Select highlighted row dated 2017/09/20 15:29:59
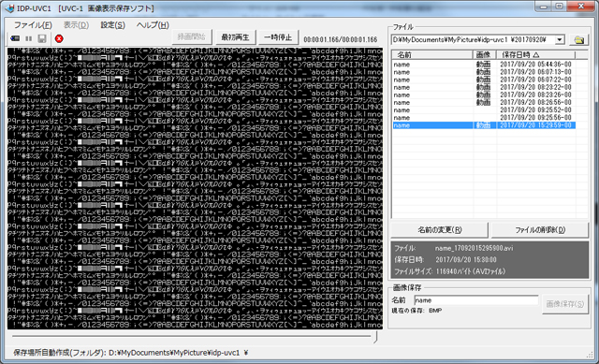The height and width of the screenshot is (364, 599). coord(484,125)
